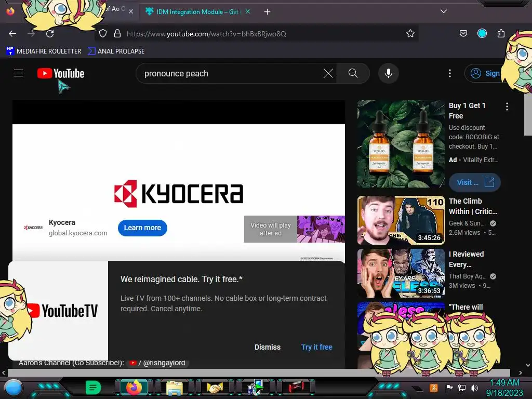Open the handshake app in taskbar
This screenshot has width=532, height=399.
pos(215,387)
